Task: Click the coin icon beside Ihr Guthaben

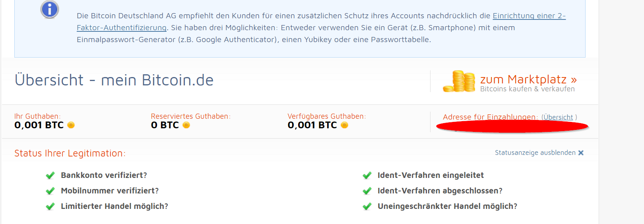Action: [x=71, y=125]
